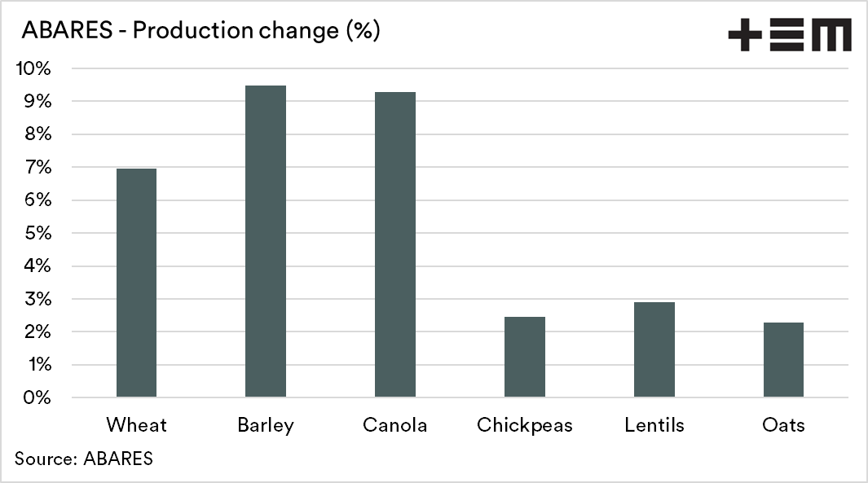Click the Canola axis label
The height and width of the screenshot is (483, 868).
(395, 425)
